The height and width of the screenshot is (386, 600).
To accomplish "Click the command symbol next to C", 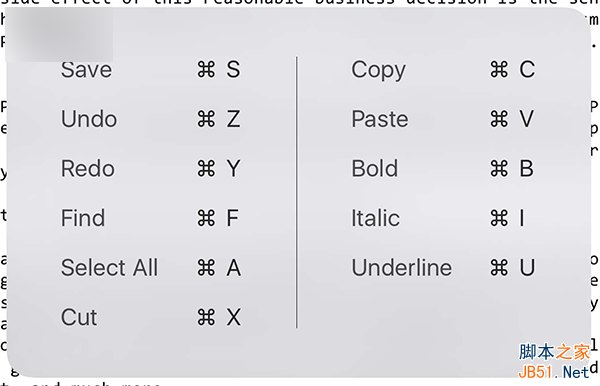I will point(499,70).
